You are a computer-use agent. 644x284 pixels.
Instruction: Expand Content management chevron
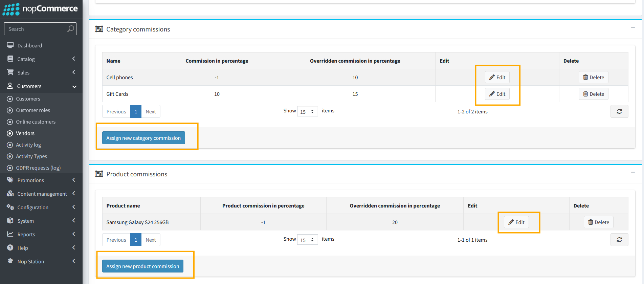[x=74, y=194]
